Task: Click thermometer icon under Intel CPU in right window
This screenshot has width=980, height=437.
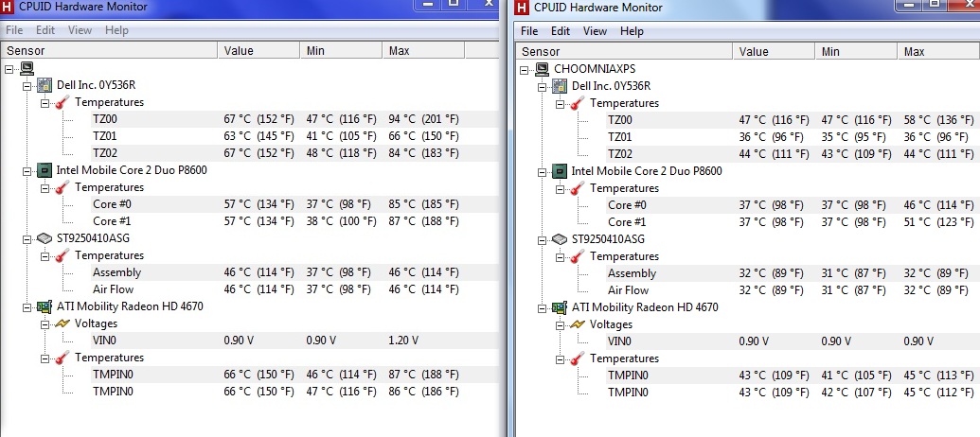Action: coord(578,188)
